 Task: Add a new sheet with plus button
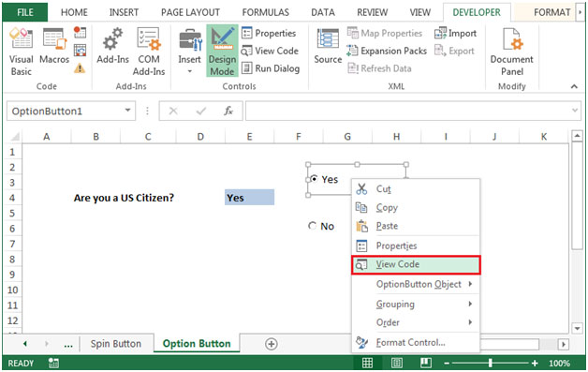pyautogui.click(x=272, y=344)
